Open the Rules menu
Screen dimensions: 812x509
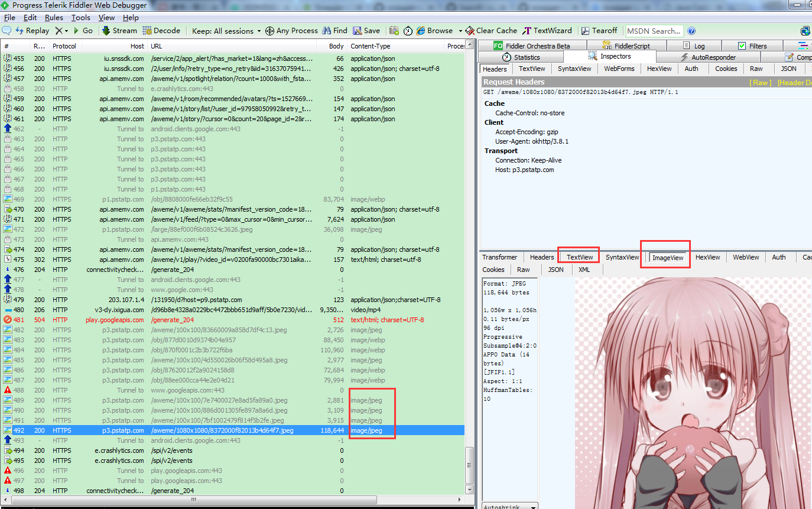coord(54,18)
